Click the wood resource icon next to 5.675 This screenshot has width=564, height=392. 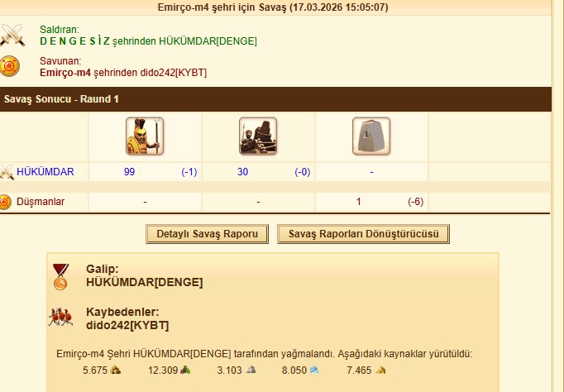point(116,370)
